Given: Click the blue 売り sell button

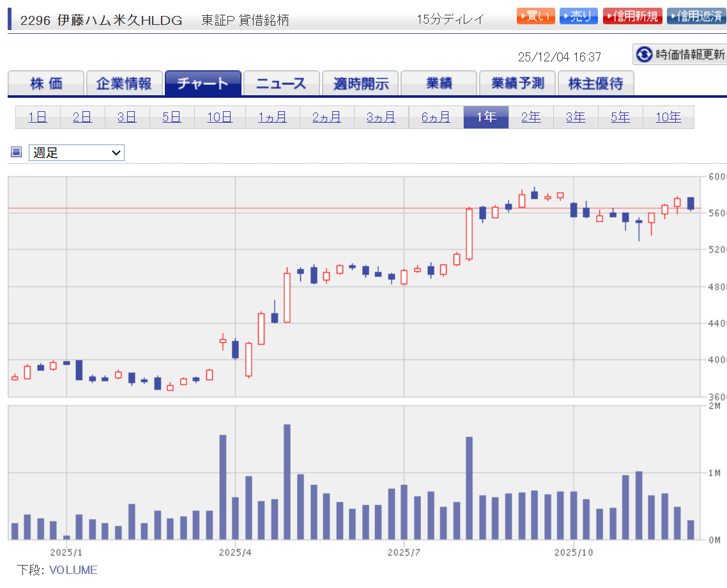Looking at the screenshot, I should (578, 17).
